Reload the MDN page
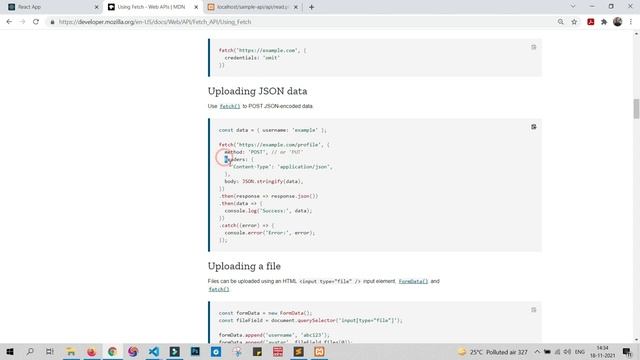This screenshot has width=640, height=360. [x=36, y=22]
